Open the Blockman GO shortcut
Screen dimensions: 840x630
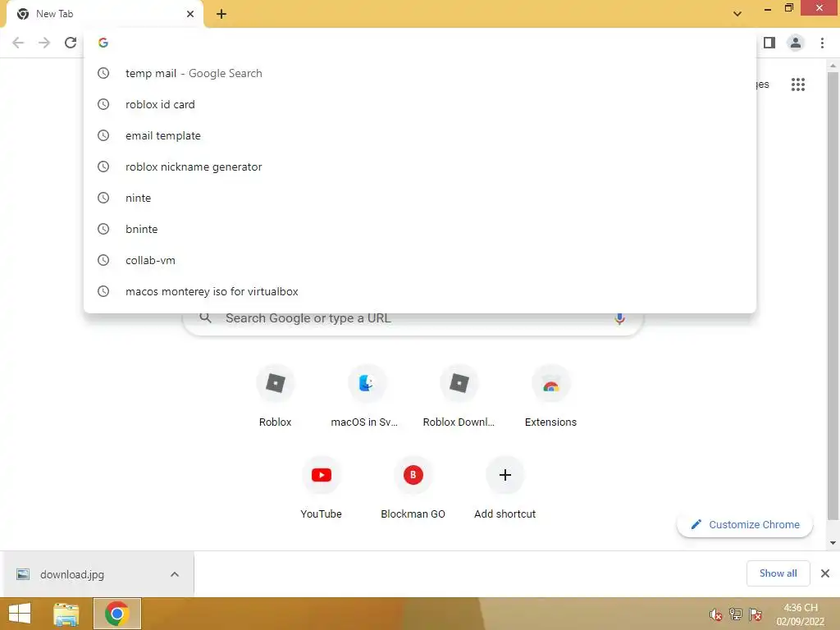click(x=413, y=487)
